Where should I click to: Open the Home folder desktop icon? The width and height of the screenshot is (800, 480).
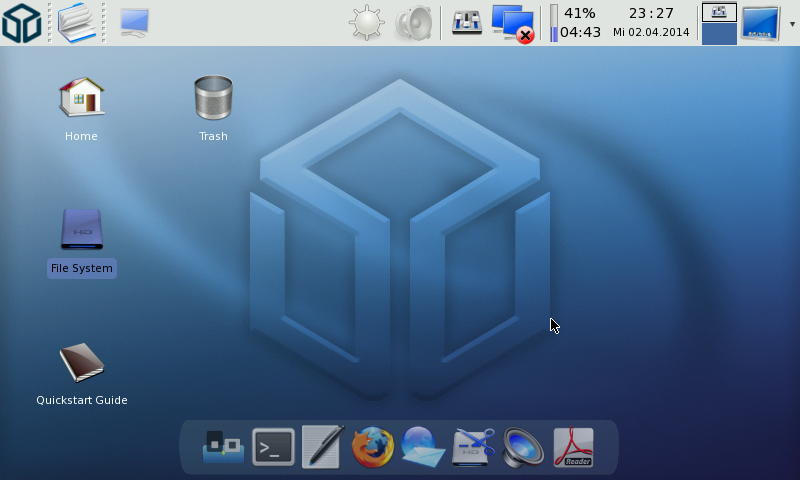(81, 98)
